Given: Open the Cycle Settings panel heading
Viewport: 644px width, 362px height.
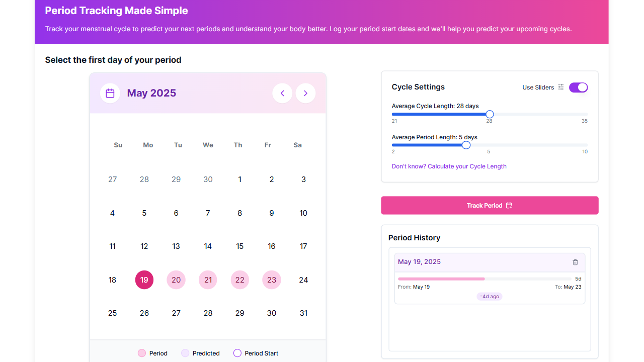Looking at the screenshot, I should click(x=418, y=86).
